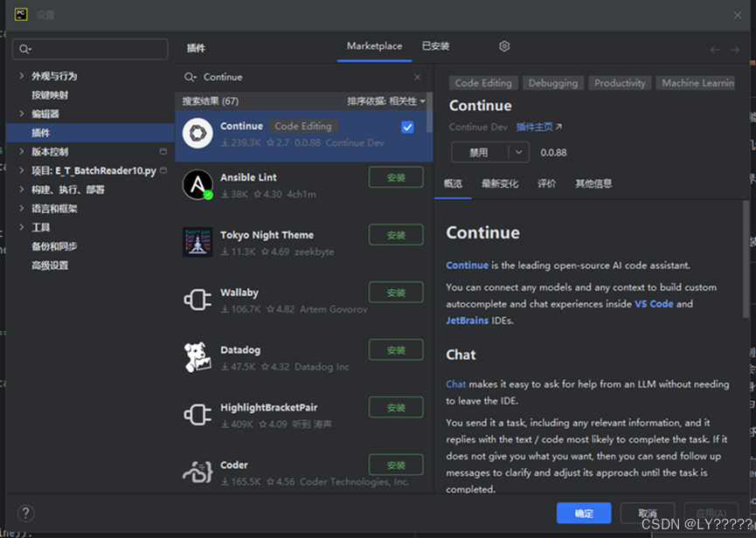
Task: Click the Coder plugin icon
Action: click(x=198, y=472)
